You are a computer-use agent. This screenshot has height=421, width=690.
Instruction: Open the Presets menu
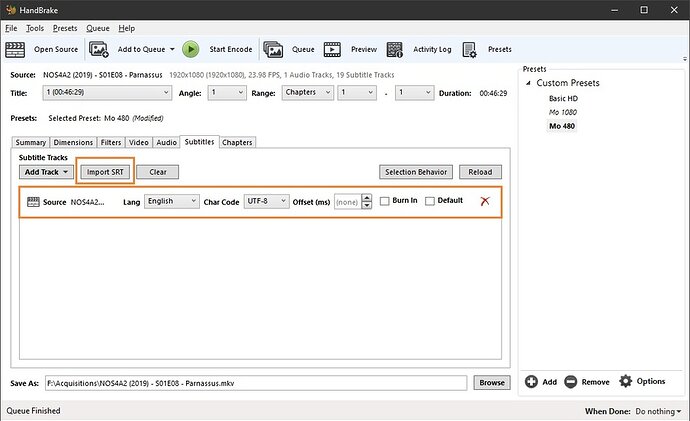click(65, 28)
